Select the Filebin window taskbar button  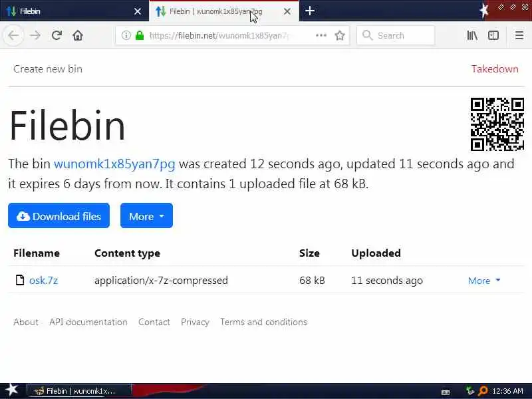tap(79, 391)
